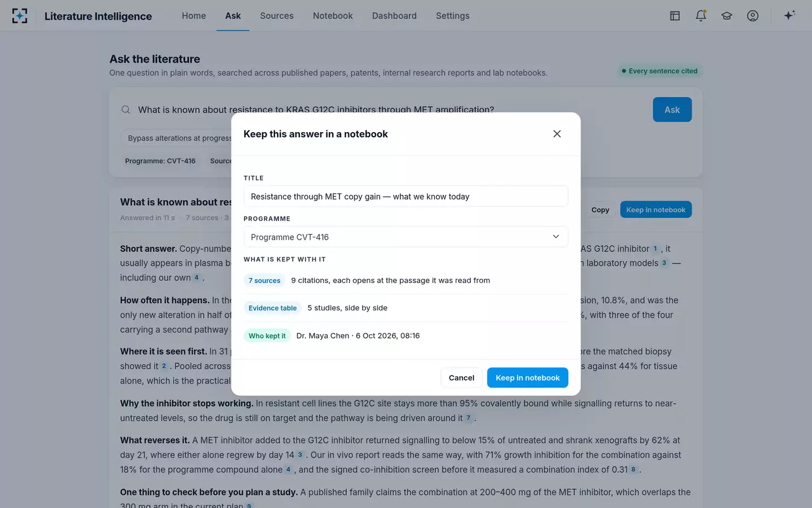Click the search magnifier icon in question box
The height and width of the screenshot is (508, 812).
[x=126, y=110]
